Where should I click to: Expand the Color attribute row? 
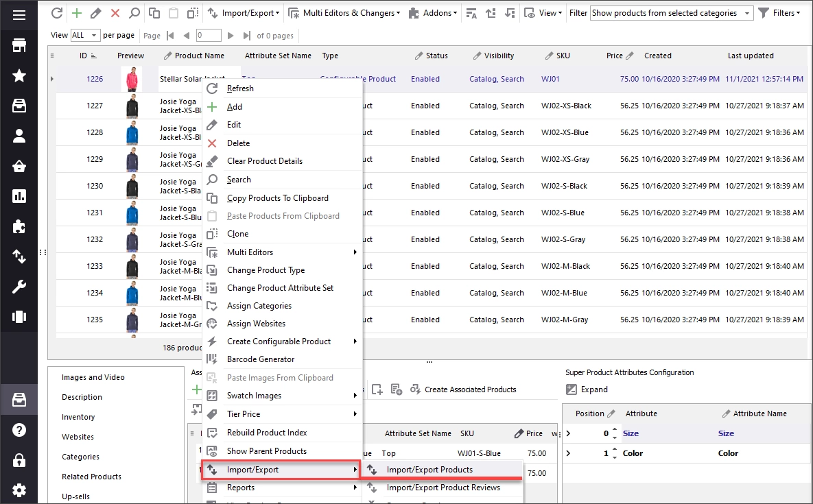tap(568, 453)
